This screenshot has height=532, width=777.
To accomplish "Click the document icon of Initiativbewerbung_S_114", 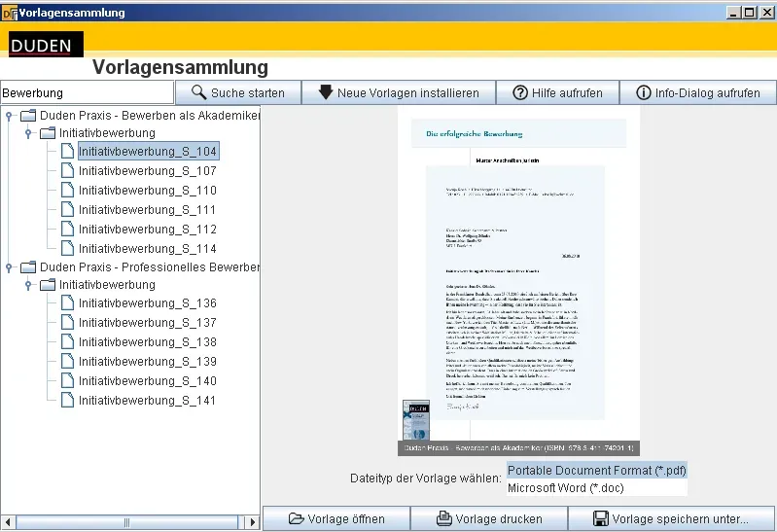I will tap(67, 248).
